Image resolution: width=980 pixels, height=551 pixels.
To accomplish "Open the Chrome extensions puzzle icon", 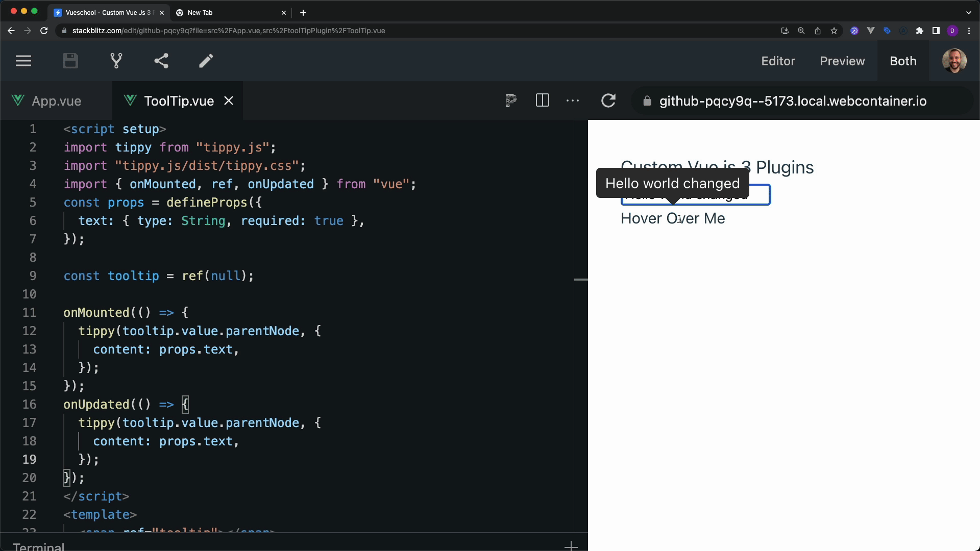I will tap(920, 31).
